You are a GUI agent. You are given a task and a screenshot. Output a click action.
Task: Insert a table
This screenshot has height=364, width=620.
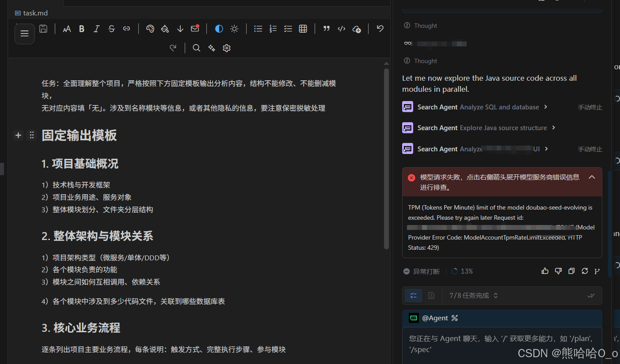pos(303,29)
